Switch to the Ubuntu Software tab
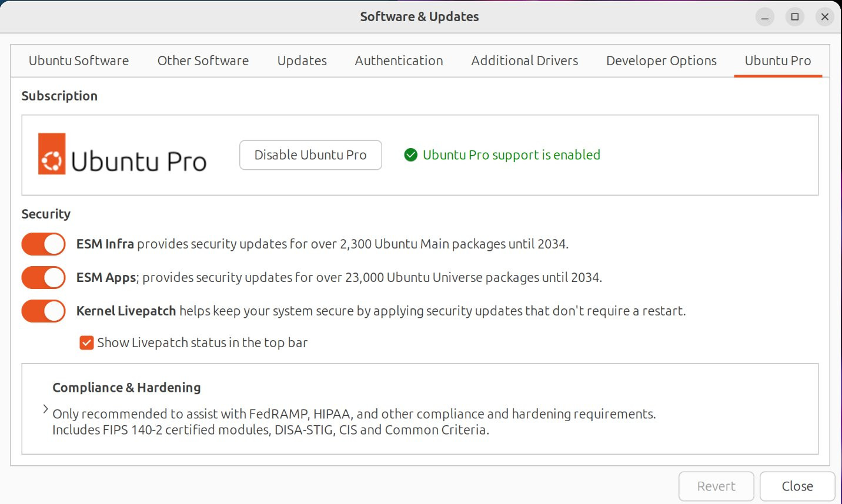Image resolution: width=842 pixels, height=504 pixels. pos(79,61)
